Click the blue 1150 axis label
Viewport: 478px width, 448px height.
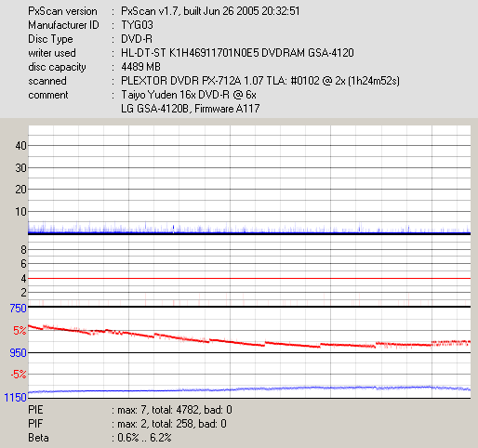[x=16, y=397]
